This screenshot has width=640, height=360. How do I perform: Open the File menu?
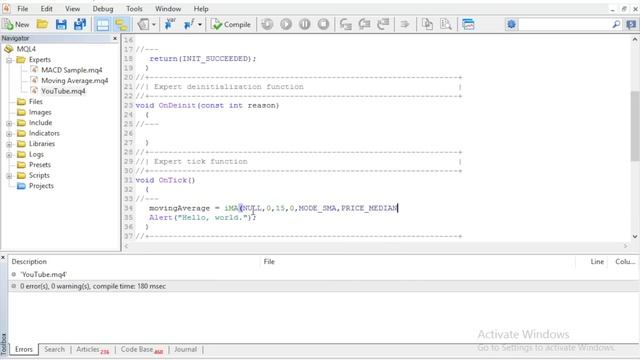(x=23, y=9)
